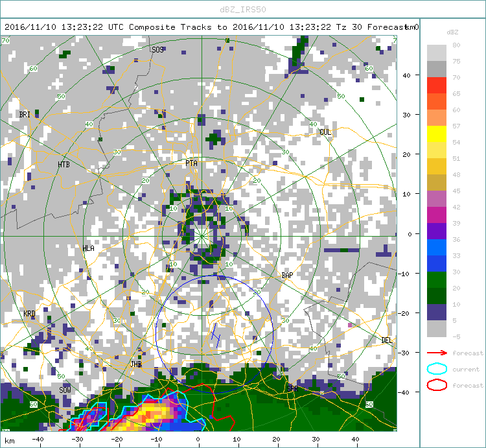Click the KRD station label

(x=29, y=313)
